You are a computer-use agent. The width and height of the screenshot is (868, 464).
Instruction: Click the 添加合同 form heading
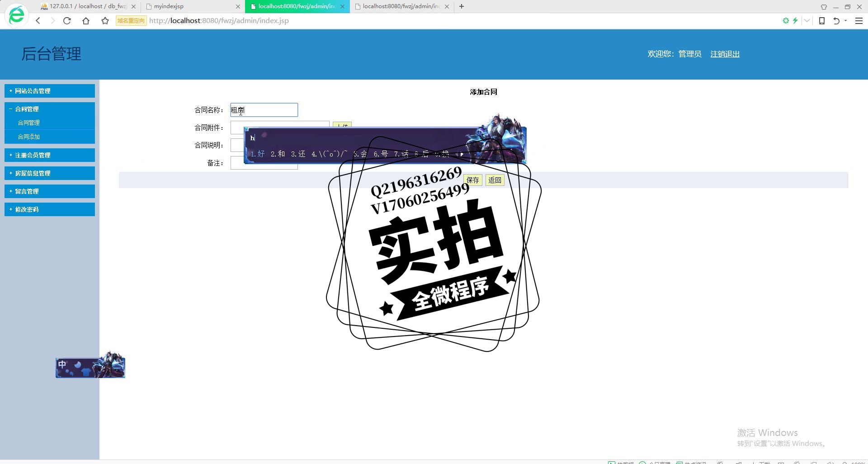tap(483, 92)
